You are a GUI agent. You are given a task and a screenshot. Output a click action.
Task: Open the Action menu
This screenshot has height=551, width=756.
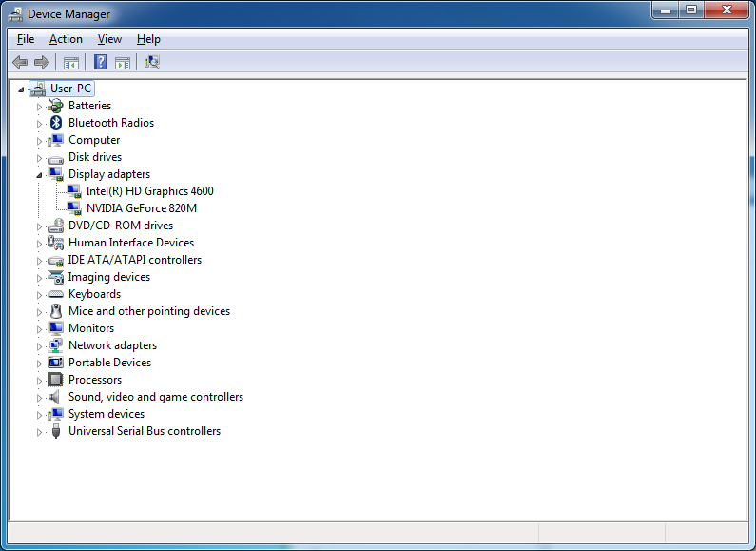66,39
